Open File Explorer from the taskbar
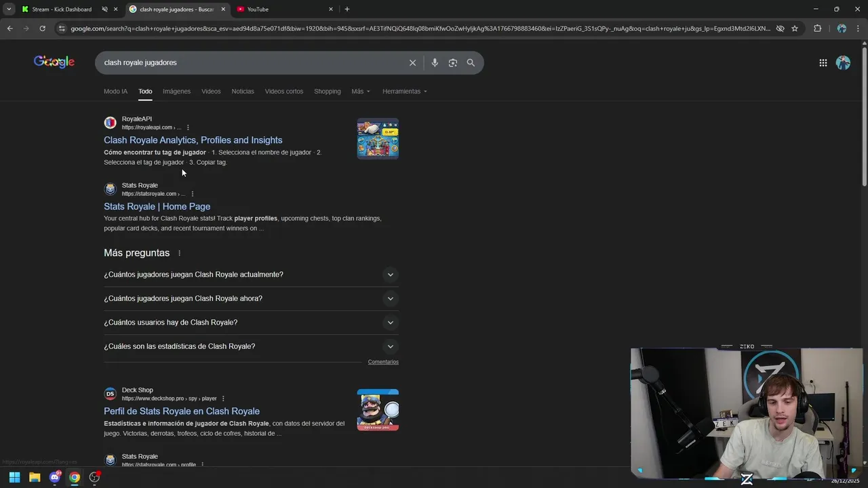Screen dimensions: 868x488 pyautogui.click(x=35, y=477)
